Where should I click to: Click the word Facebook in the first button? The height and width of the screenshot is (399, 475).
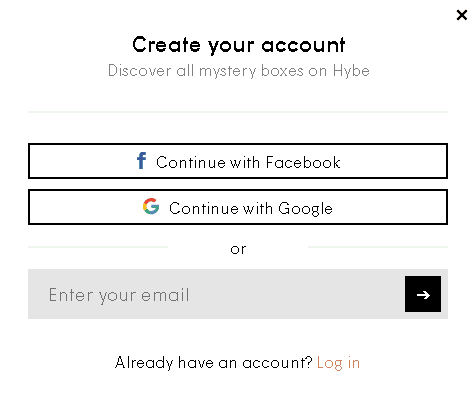pyautogui.click(x=303, y=163)
